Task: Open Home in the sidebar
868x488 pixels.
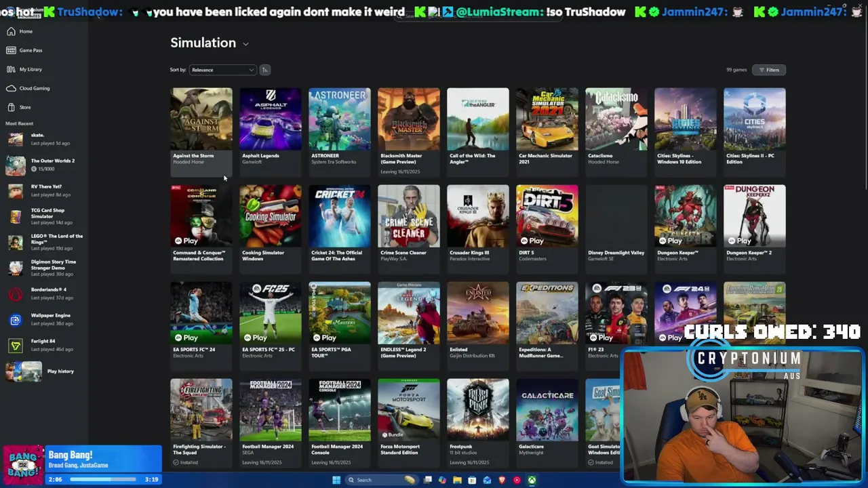Action: coord(20,31)
